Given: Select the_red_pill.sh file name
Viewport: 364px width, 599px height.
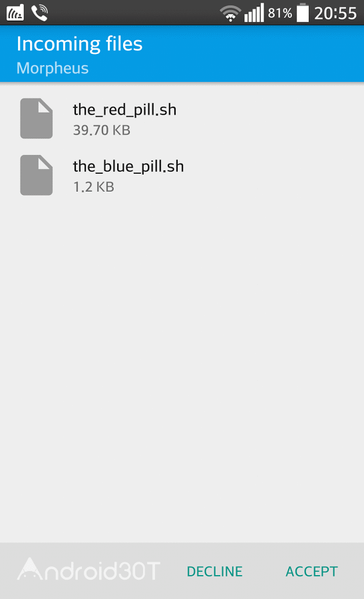Looking at the screenshot, I should click(x=124, y=110).
